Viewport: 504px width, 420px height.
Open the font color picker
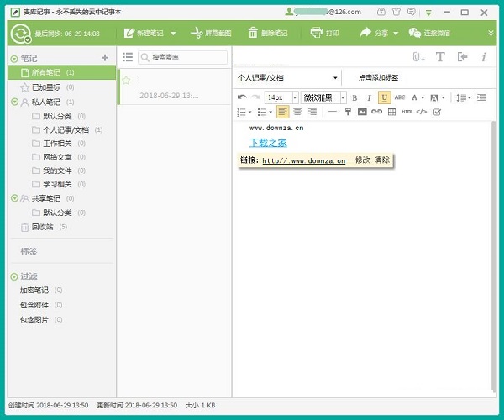419,97
